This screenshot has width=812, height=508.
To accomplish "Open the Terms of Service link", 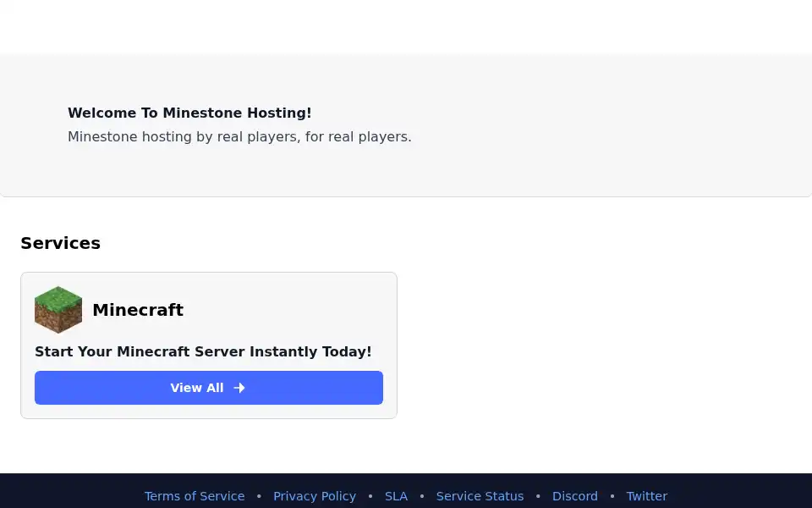I will pos(195,496).
